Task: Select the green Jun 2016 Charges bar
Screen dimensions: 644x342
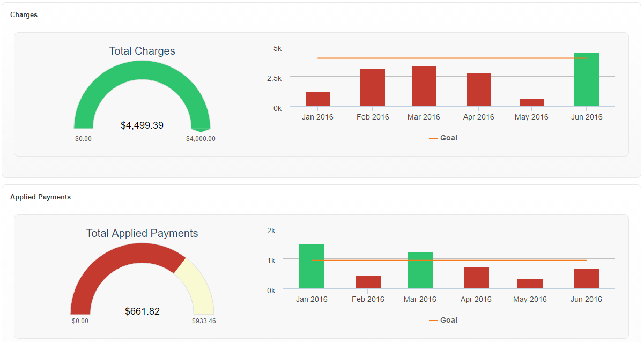Action: click(587, 80)
